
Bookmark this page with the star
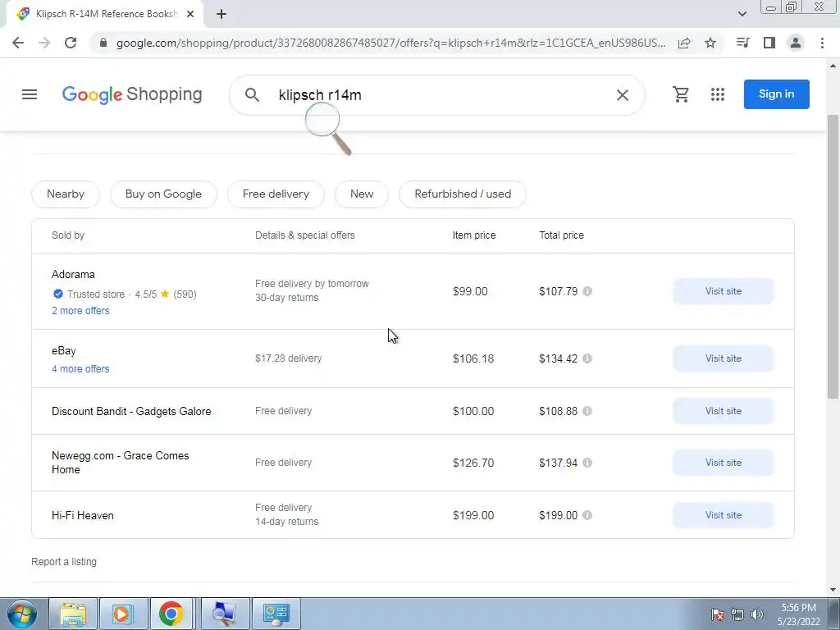(x=710, y=43)
